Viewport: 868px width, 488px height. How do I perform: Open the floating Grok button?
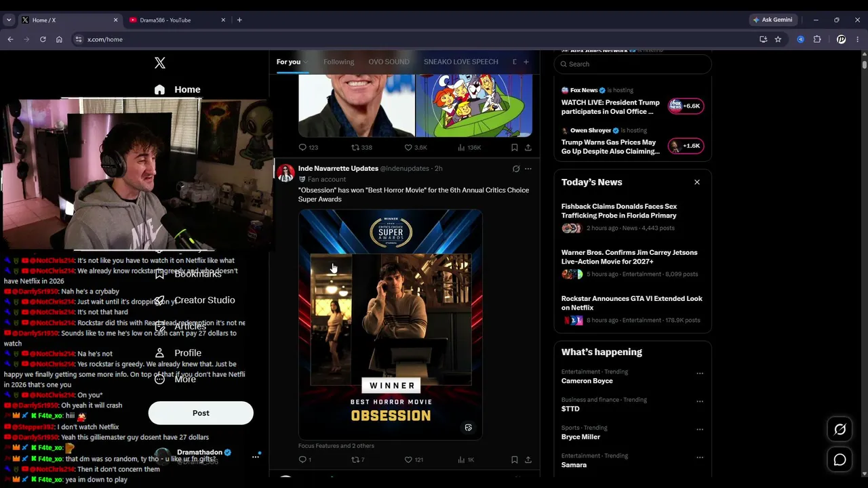840,430
